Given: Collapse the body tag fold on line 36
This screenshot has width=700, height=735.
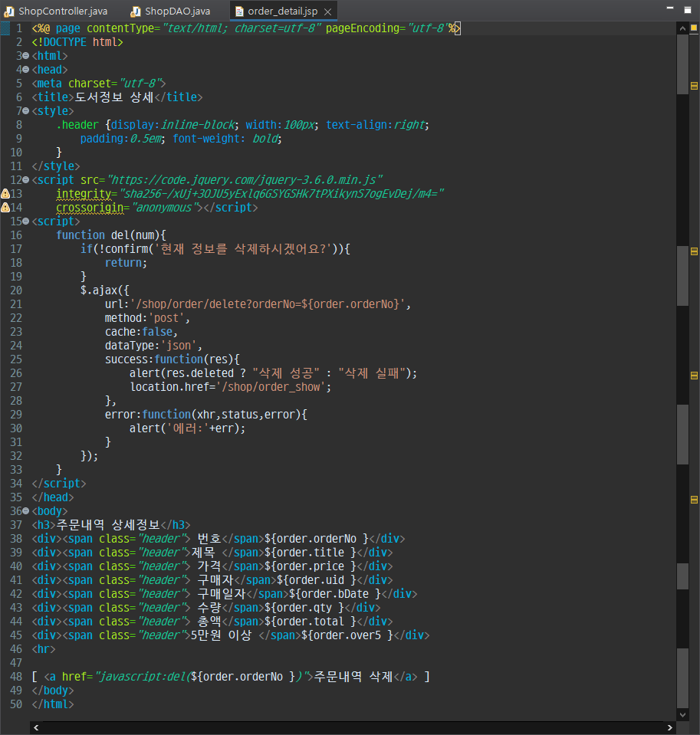Looking at the screenshot, I should tap(26, 511).
